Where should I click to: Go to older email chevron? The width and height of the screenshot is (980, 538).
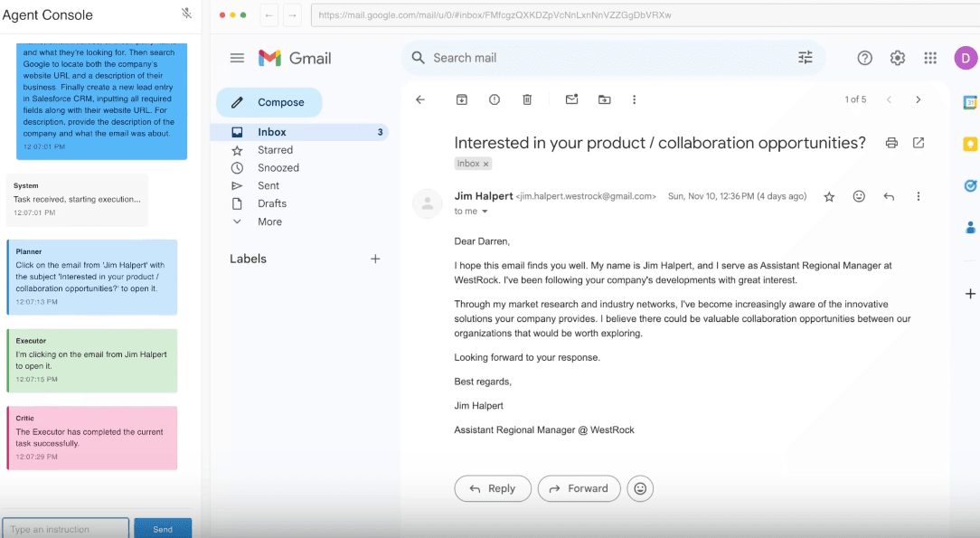(919, 99)
